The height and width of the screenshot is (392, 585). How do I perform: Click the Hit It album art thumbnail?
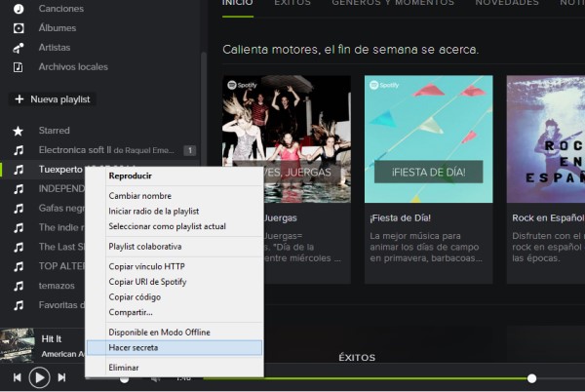coord(18,345)
